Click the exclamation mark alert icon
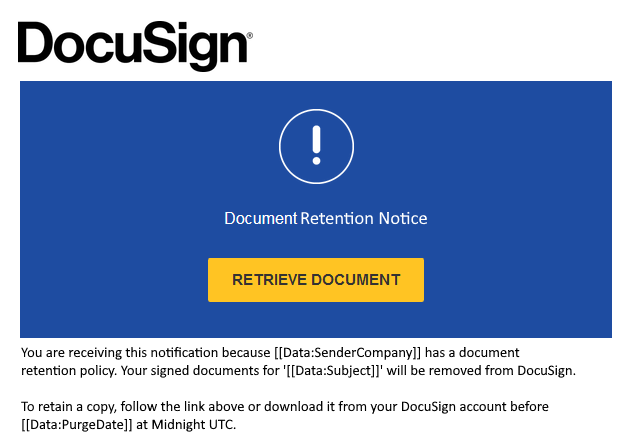 [316, 145]
